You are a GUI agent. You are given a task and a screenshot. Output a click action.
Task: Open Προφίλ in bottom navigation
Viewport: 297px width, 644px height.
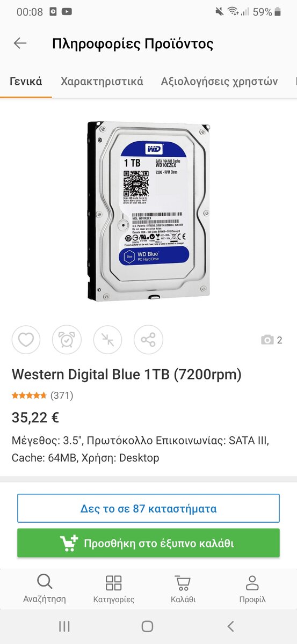252,588
